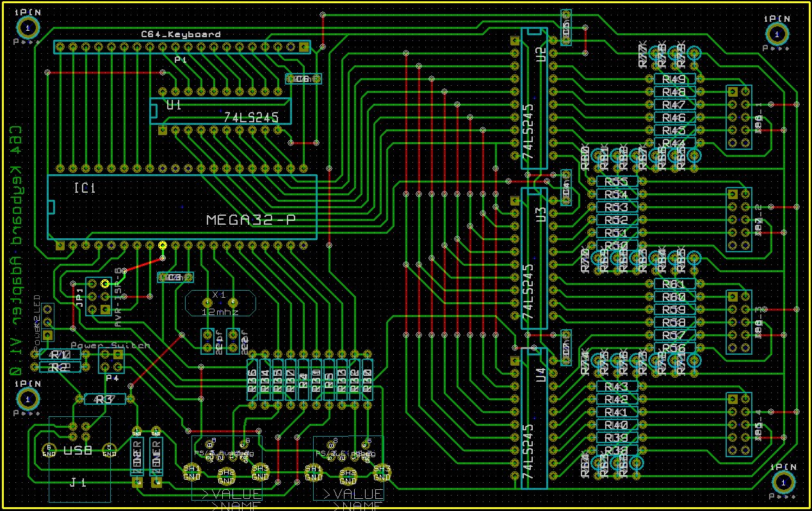This screenshot has height=511, width=812.
Task: Select resistor R55
Action: (x=617, y=182)
